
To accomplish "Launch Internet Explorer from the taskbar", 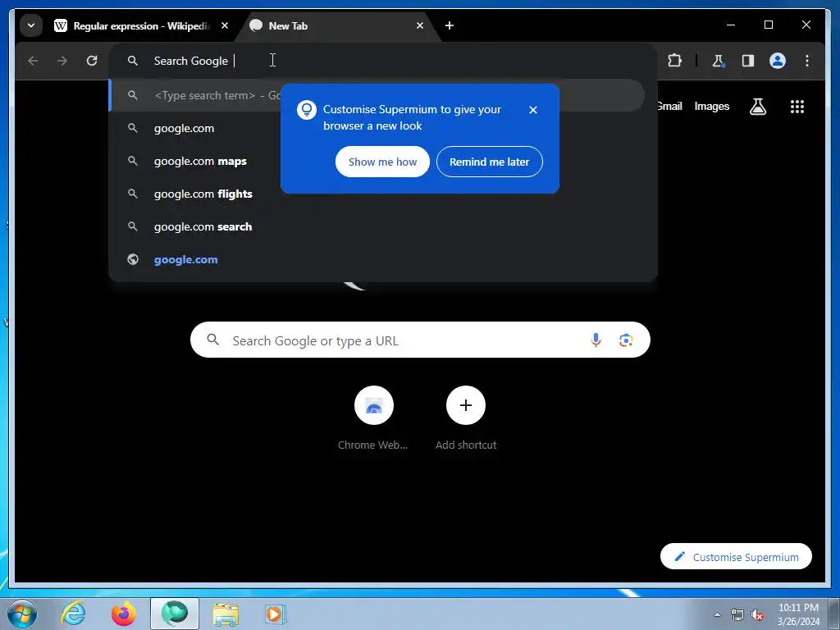I will (73, 614).
